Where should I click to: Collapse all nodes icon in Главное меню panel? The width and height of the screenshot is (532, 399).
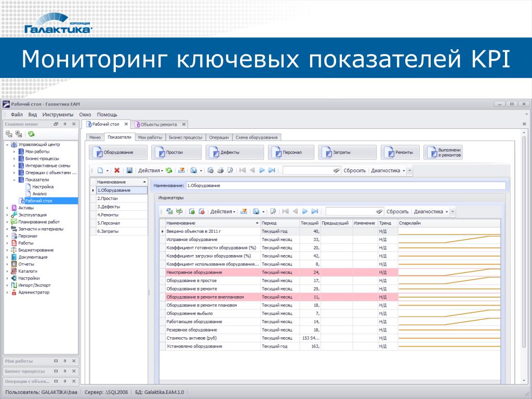tap(9, 134)
